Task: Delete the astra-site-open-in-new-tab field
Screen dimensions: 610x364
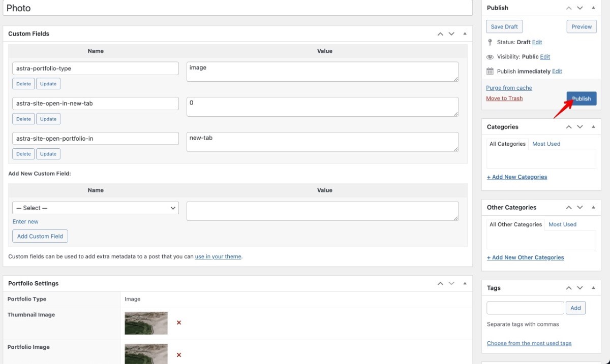Action: tap(23, 119)
